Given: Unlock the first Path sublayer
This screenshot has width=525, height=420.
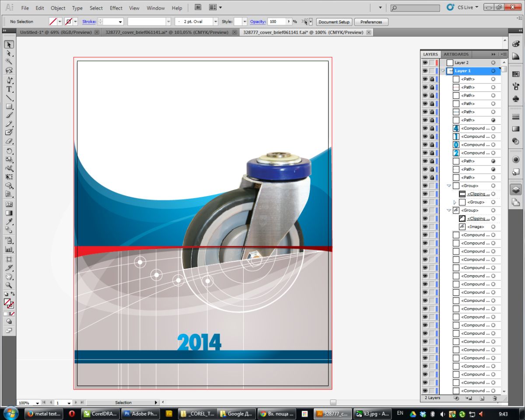Looking at the screenshot, I should 432,79.
